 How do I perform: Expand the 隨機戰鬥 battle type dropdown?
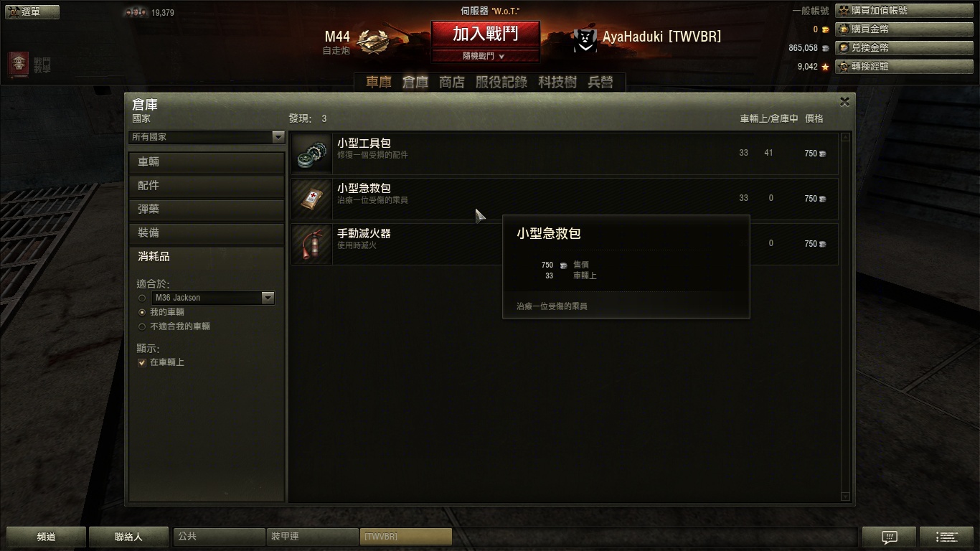click(x=484, y=56)
